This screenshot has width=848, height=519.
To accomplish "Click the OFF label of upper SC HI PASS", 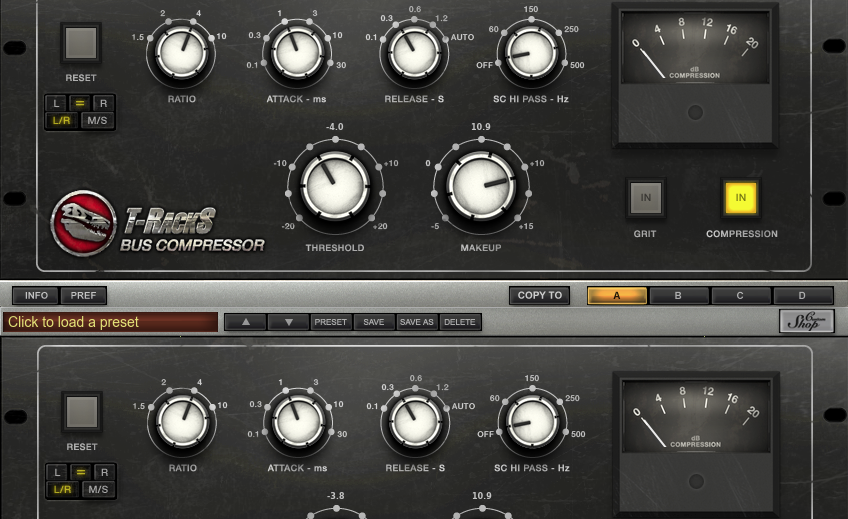I will click(x=485, y=65).
